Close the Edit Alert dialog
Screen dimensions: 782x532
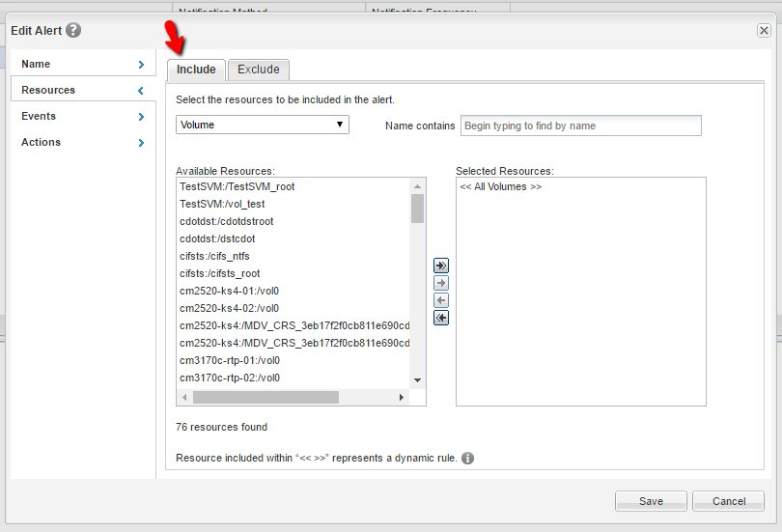(764, 31)
